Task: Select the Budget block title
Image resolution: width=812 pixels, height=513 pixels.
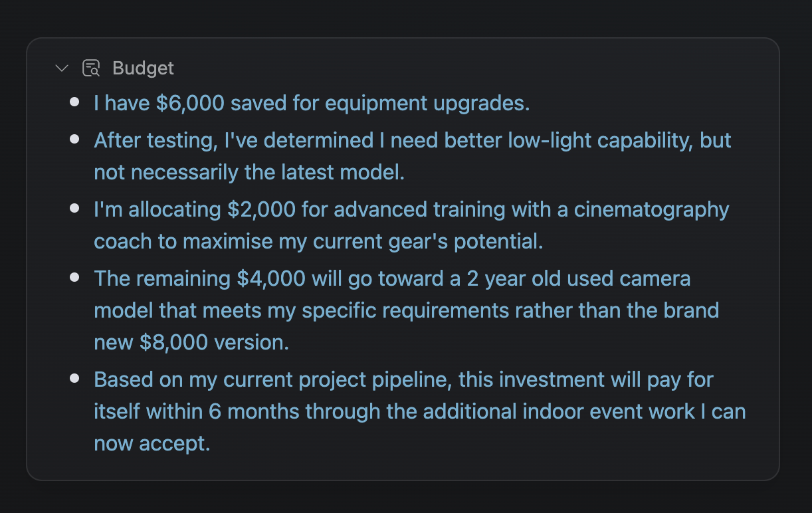Action: 143,68
